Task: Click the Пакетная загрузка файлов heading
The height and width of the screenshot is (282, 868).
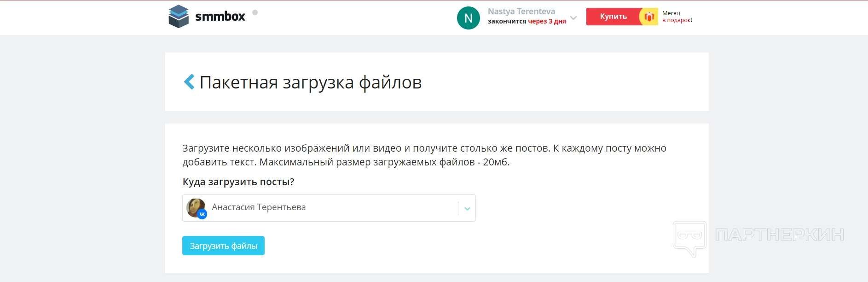Action: pyautogui.click(x=311, y=82)
